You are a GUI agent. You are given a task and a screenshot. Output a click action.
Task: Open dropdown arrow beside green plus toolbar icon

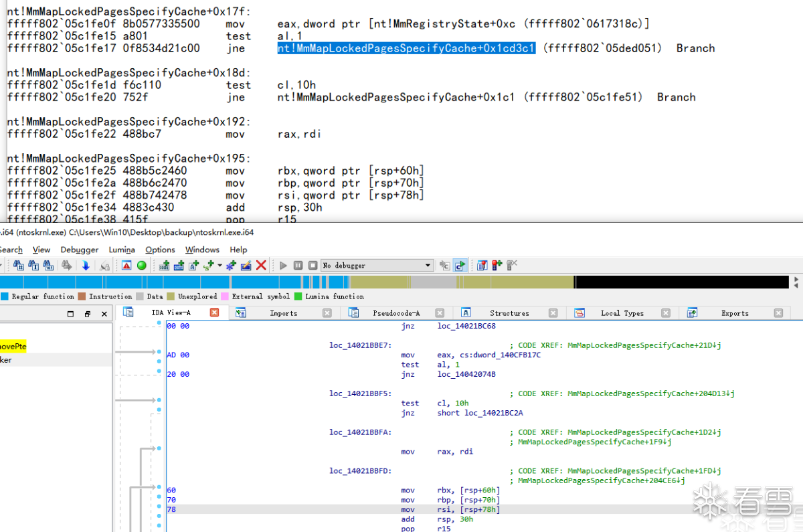219,265
